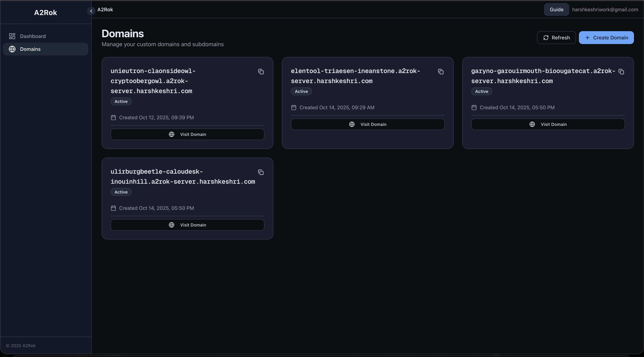Create a new domain
The height and width of the screenshot is (357, 644).
pyautogui.click(x=606, y=38)
